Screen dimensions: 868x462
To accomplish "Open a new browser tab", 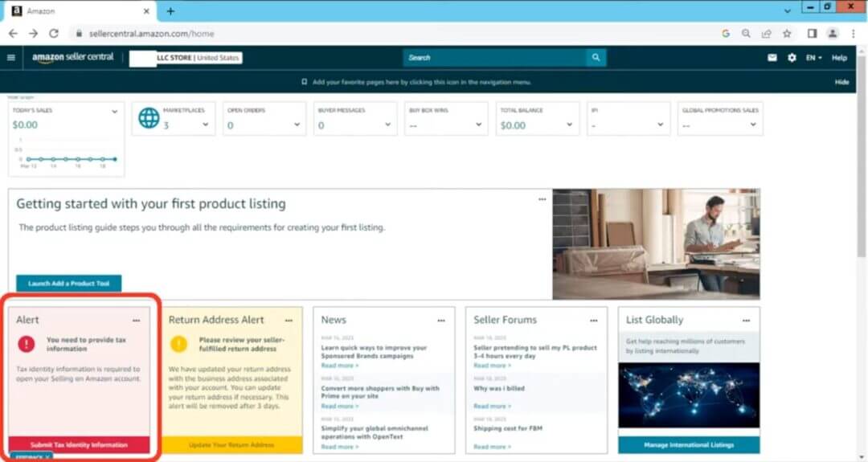I will click(170, 11).
